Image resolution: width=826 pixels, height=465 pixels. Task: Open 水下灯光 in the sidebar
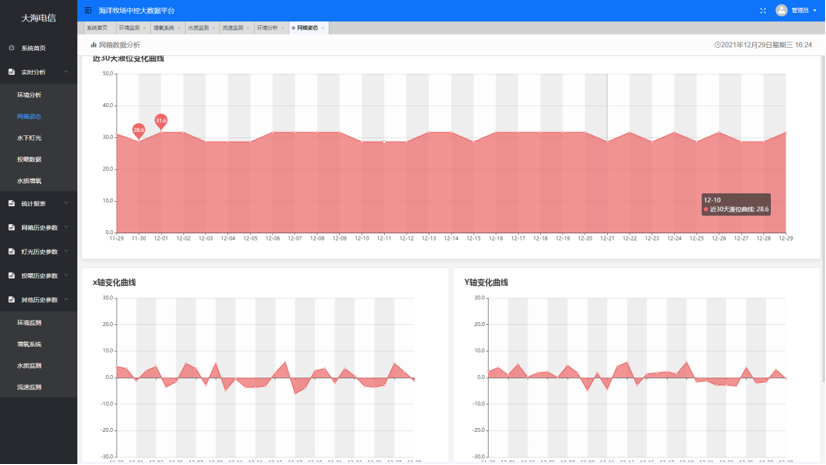29,138
